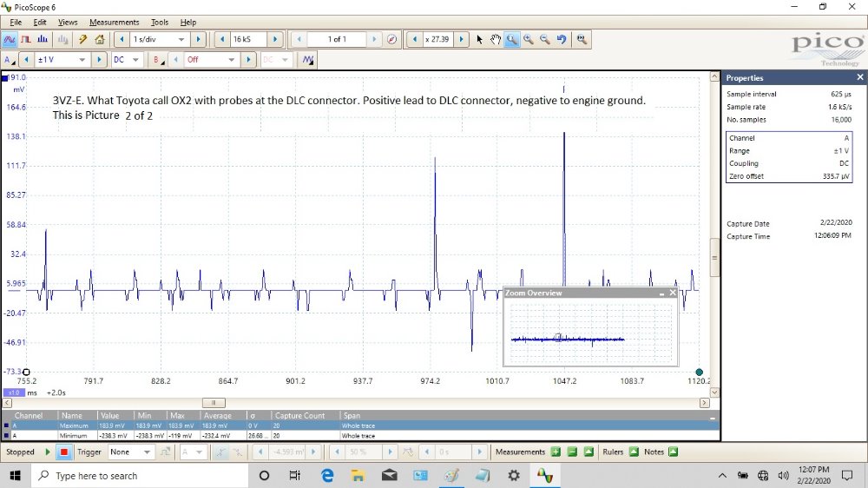868x488 pixels.
Task: Switch to Spectrum mode icon
Action: point(43,39)
